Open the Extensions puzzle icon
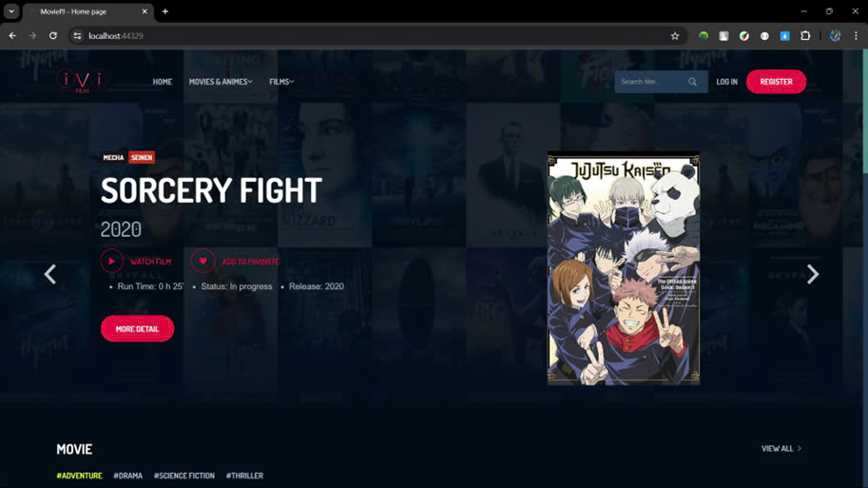868x488 pixels. (x=805, y=35)
